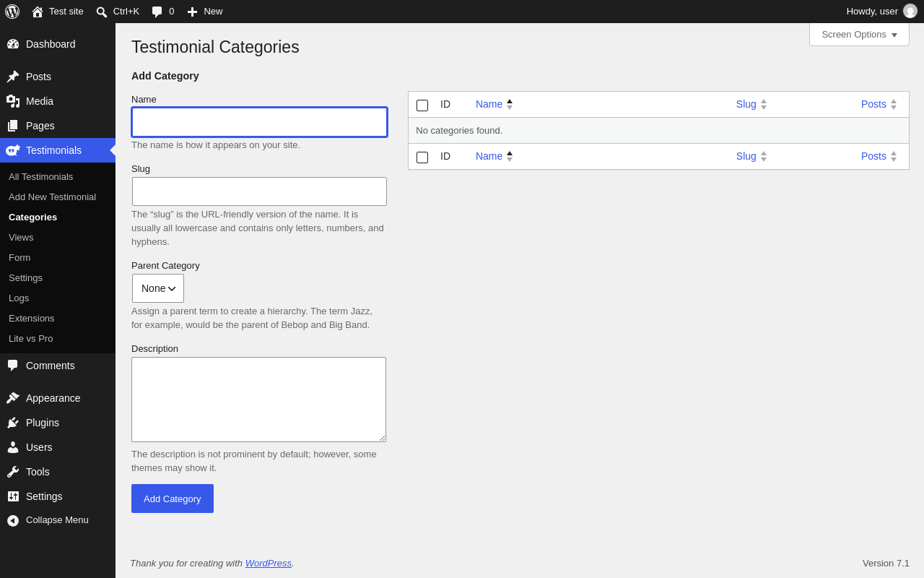Open Testimonials Settings in the submenu
The height and width of the screenshot is (578, 924).
click(x=25, y=277)
